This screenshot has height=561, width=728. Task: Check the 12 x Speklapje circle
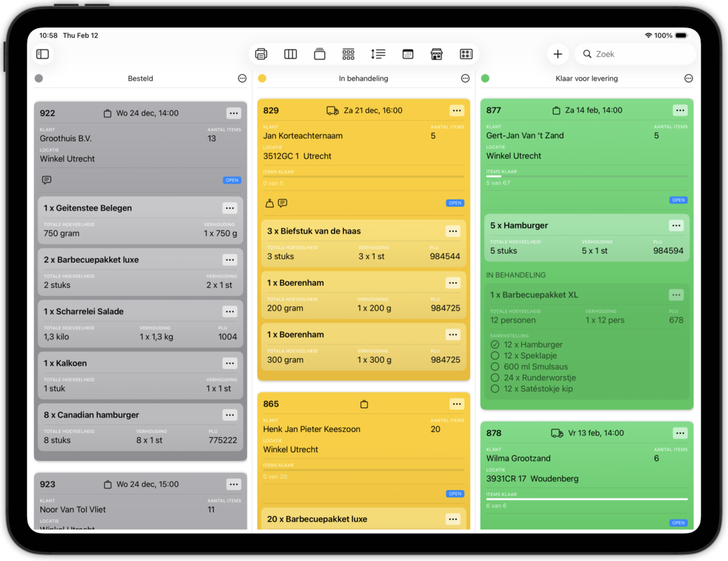[x=495, y=356]
